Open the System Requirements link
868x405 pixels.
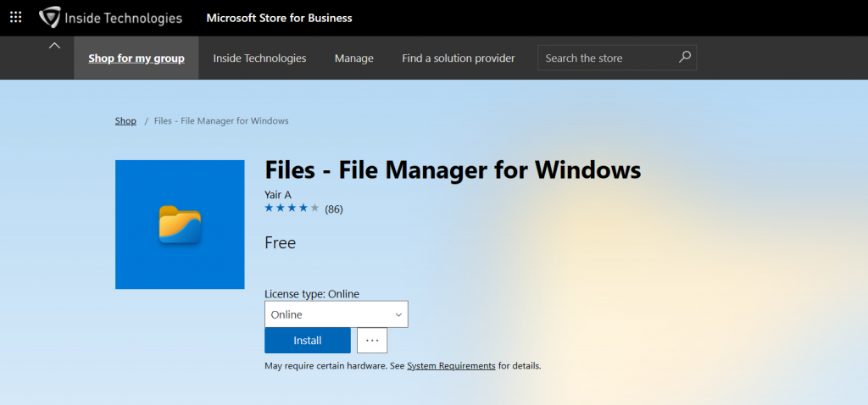(451, 366)
